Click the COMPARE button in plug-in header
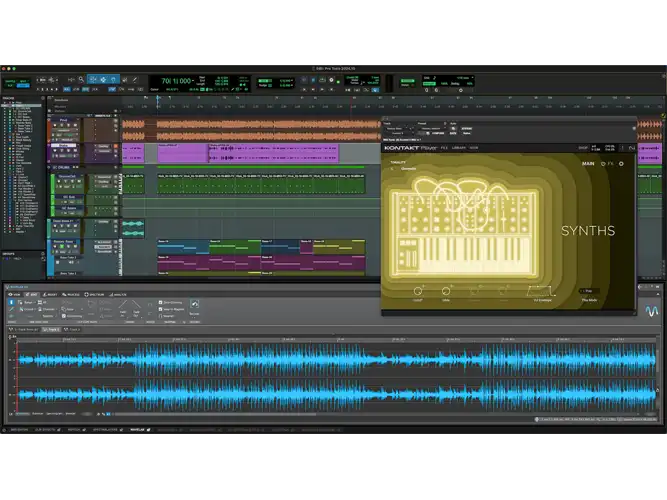The image size is (667, 500). [x=438, y=133]
